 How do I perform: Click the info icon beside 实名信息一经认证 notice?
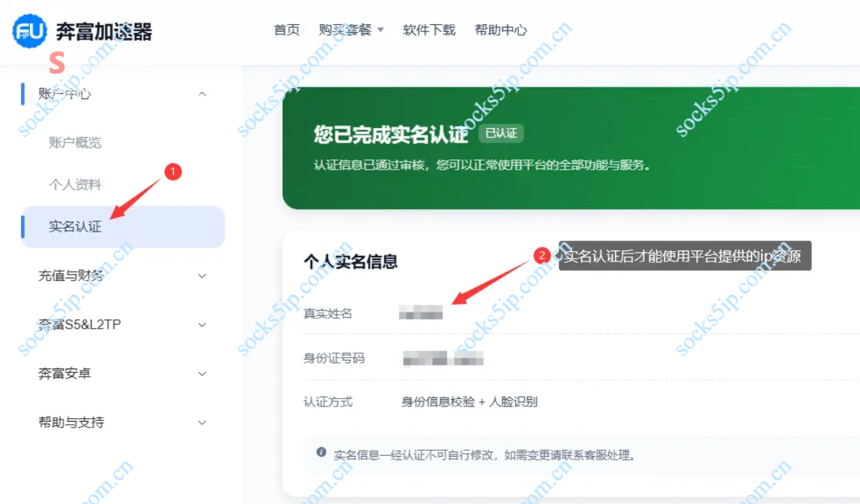pyautogui.click(x=321, y=452)
